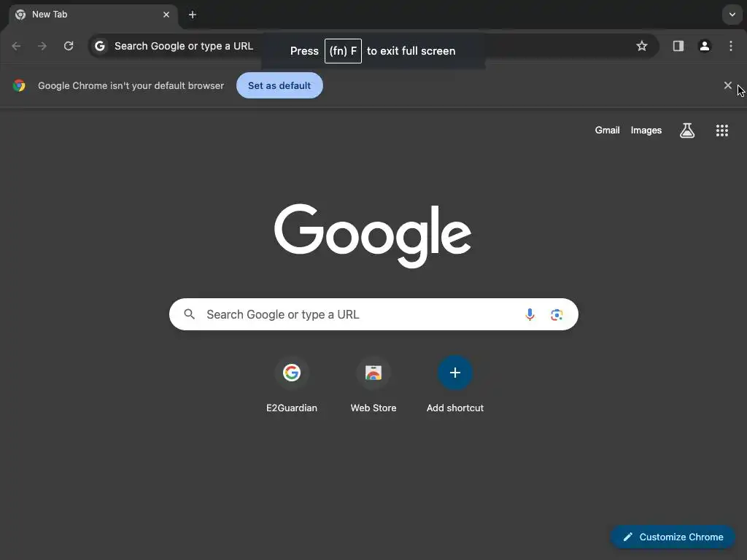This screenshot has height=560, width=747.
Task: Click Set as default button
Action: point(279,86)
